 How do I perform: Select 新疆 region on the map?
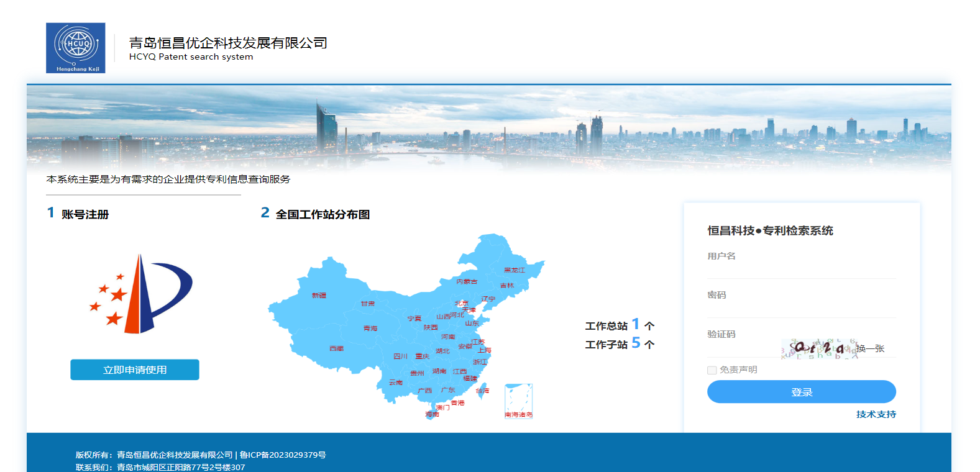319,295
